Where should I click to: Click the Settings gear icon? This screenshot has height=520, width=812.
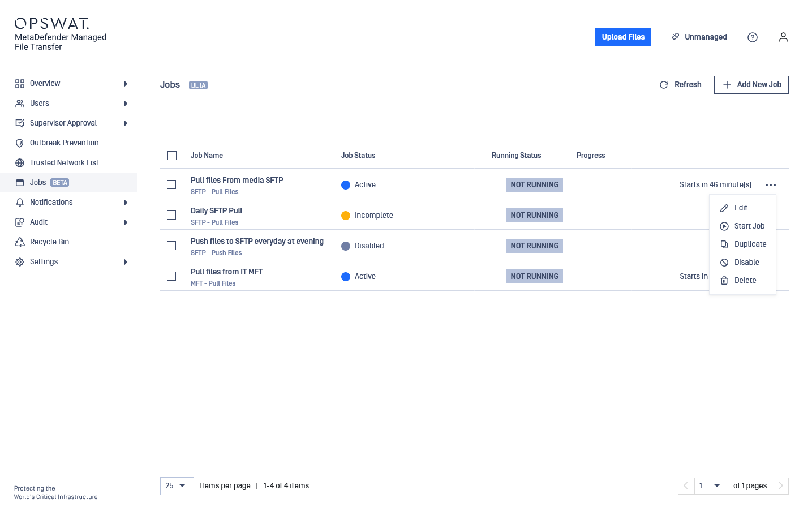coord(20,262)
